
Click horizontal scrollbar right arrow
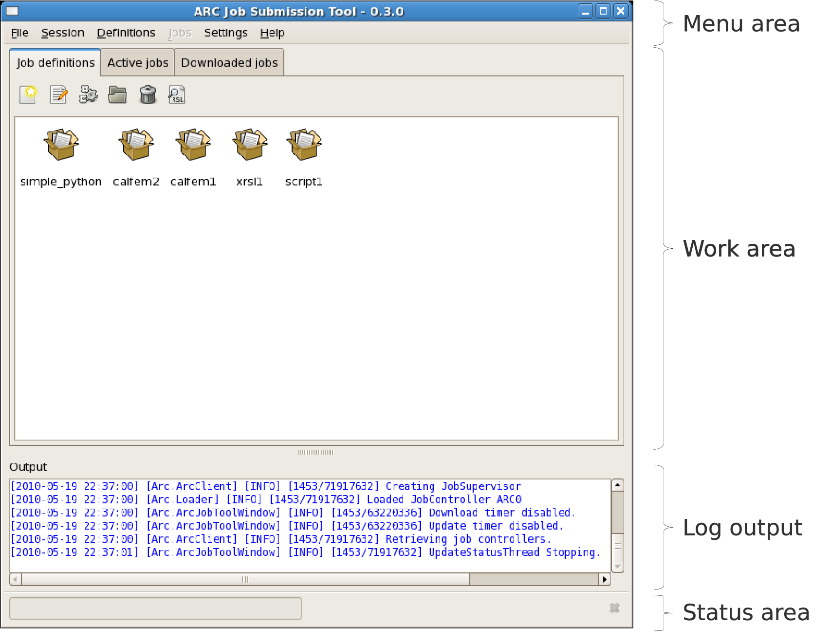pyautogui.click(x=605, y=579)
